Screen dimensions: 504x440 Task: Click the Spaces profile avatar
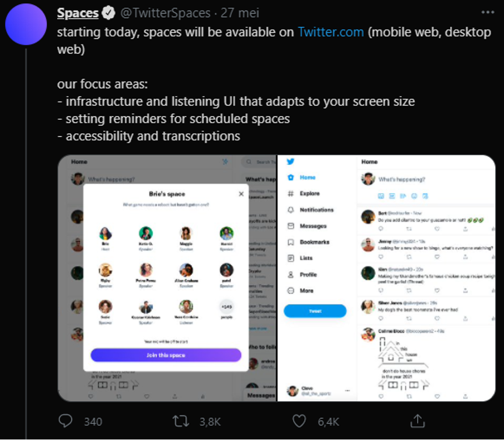pyautogui.click(x=25, y=24)
